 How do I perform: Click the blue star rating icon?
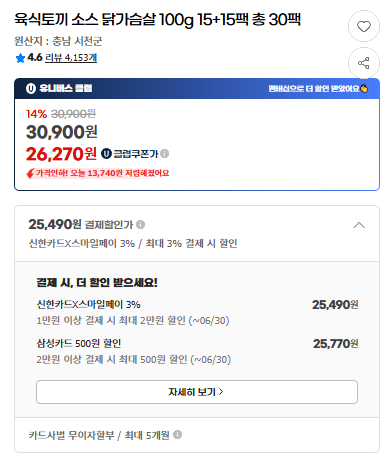(x=20, y=58)
